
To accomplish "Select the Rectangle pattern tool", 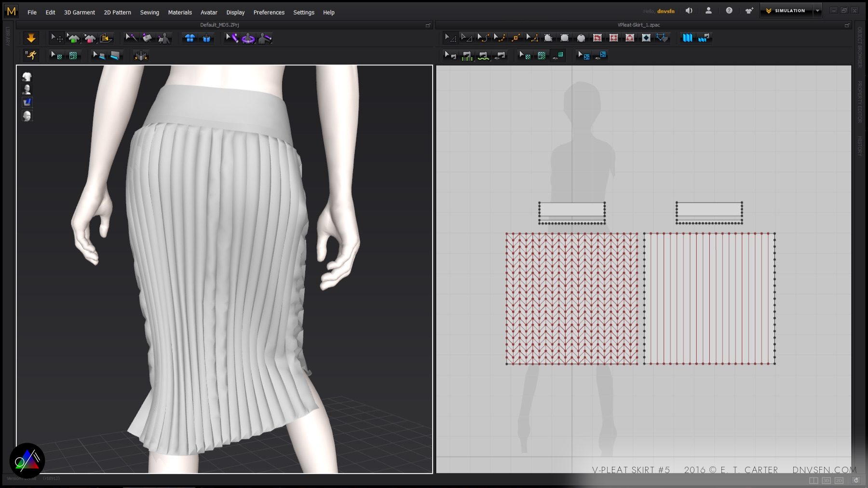I will coord(565,38).
